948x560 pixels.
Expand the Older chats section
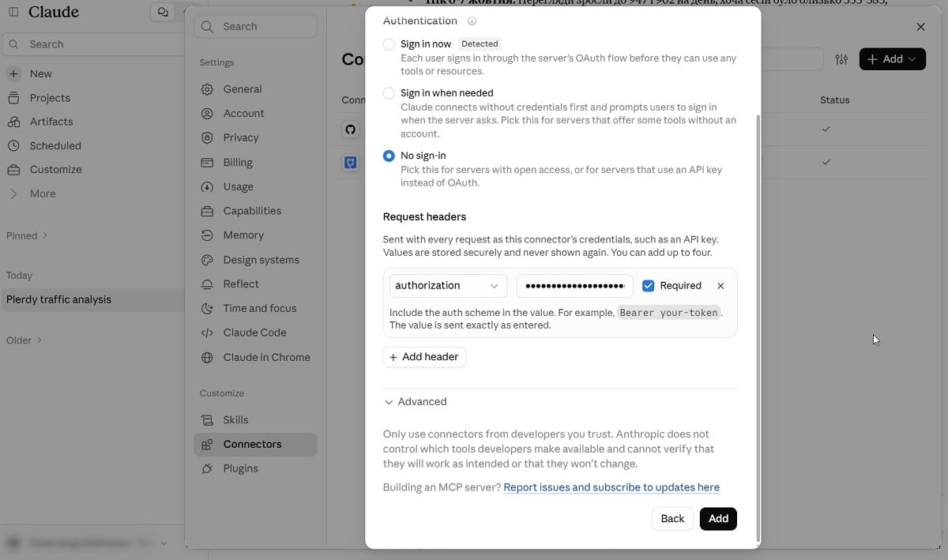pos(24,340)
